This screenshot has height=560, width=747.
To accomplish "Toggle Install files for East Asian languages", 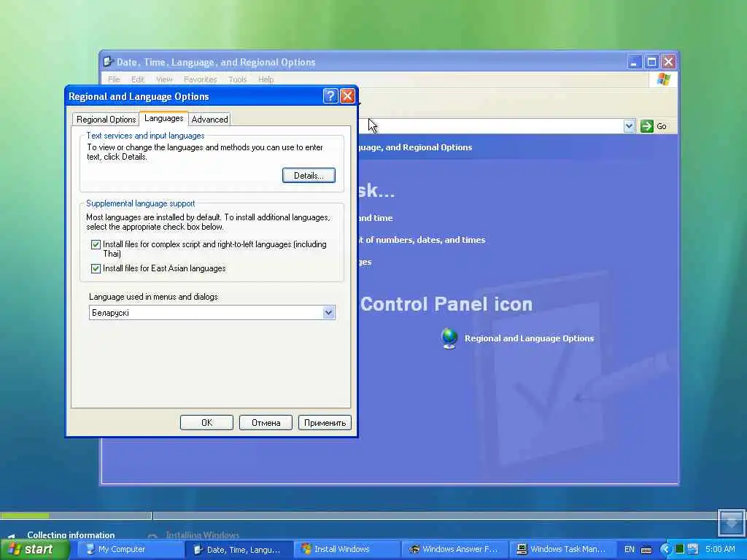I will click(x=96, y=268).
